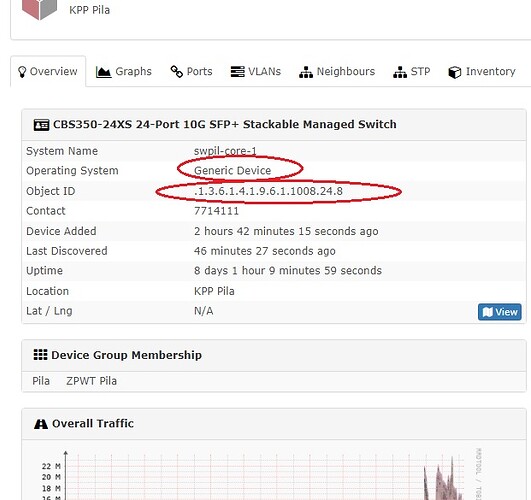Open the Ports tab
Screen dimensions: 531x500
(191, 71)
